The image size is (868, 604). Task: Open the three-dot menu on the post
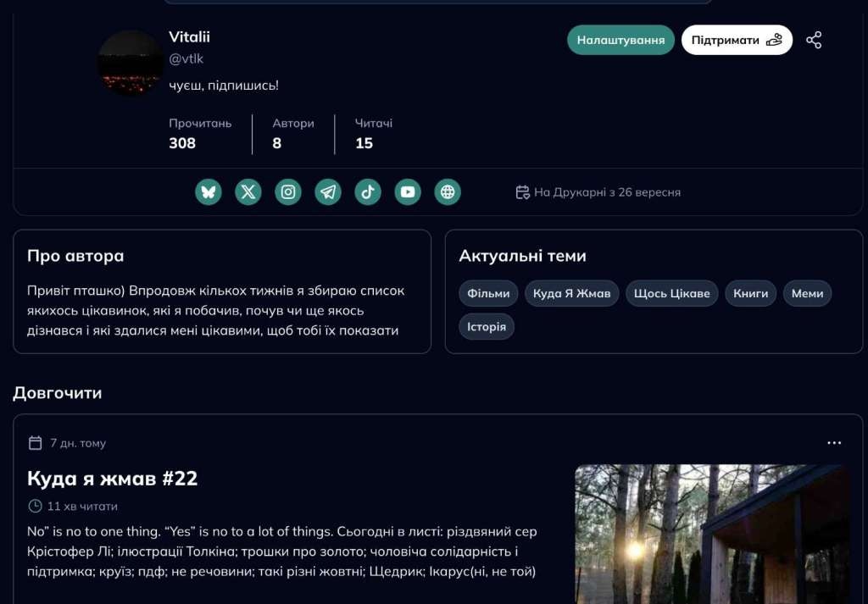click(834, 443)
